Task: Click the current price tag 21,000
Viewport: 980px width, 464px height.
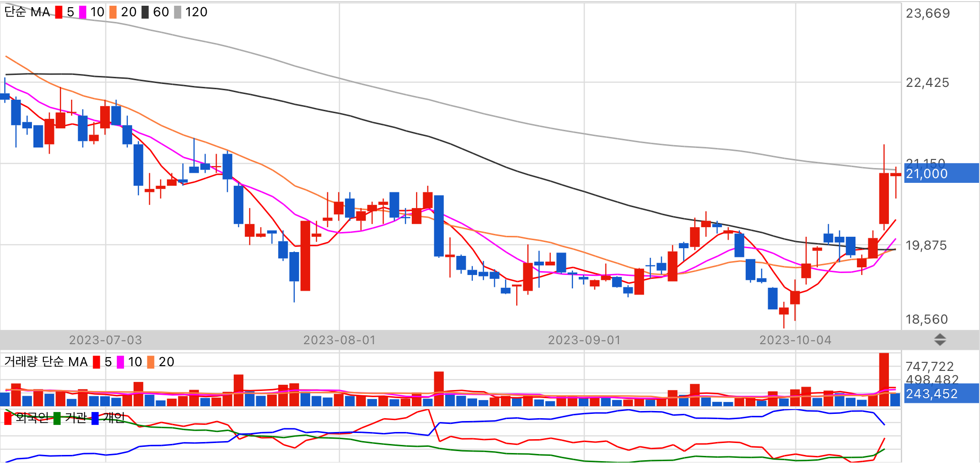Action: point(941,173)
